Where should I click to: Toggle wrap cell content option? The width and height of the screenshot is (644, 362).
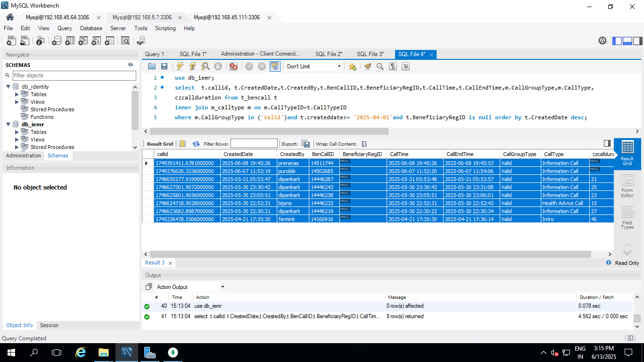pos(364,144)
